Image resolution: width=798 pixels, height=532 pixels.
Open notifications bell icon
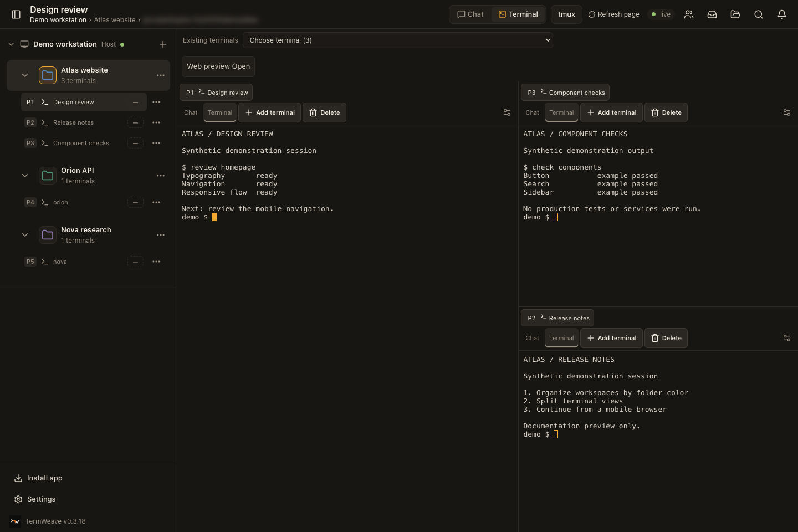click(782, 14)
